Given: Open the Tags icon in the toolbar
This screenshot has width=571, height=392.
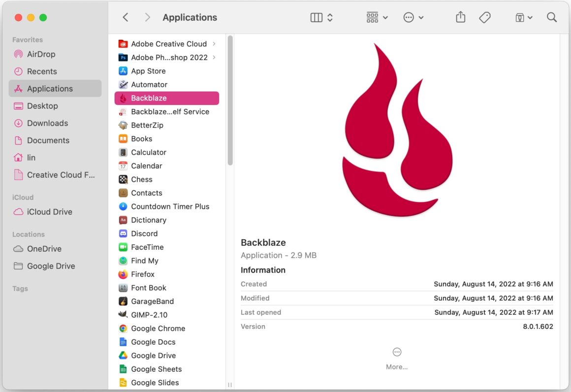Looking at the screenshot, I should pyautogui.click(x=485, y=17).
